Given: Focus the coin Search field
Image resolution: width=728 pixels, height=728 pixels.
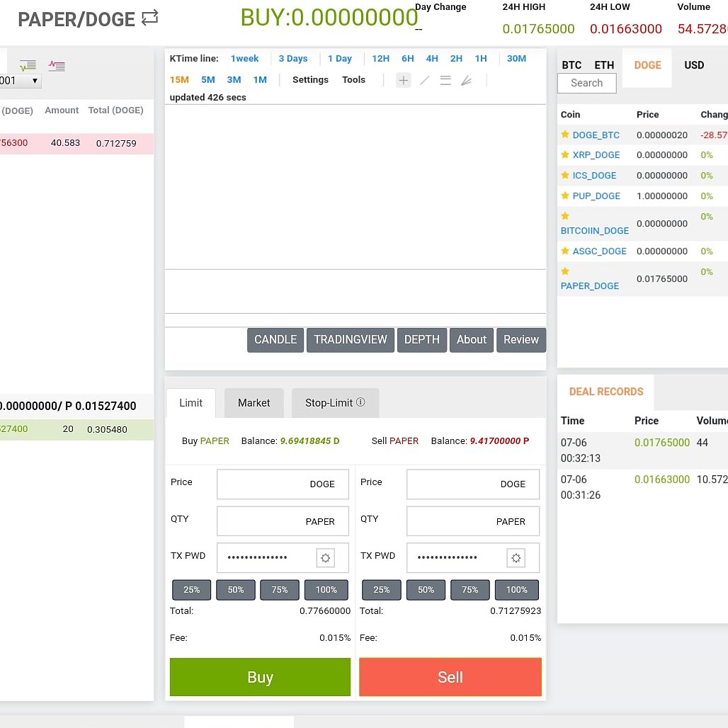Looking at the screenshot, I should [587, 83].
